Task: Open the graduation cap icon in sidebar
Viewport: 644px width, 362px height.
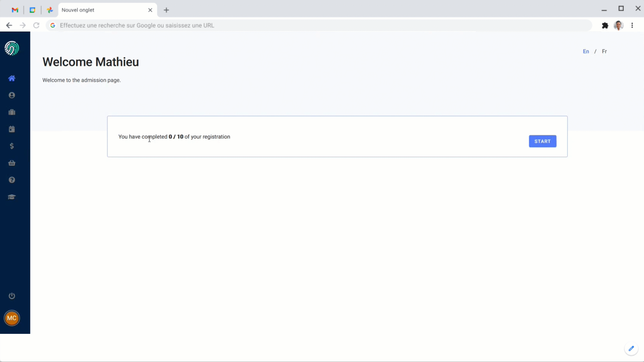Action: point(12,197)
